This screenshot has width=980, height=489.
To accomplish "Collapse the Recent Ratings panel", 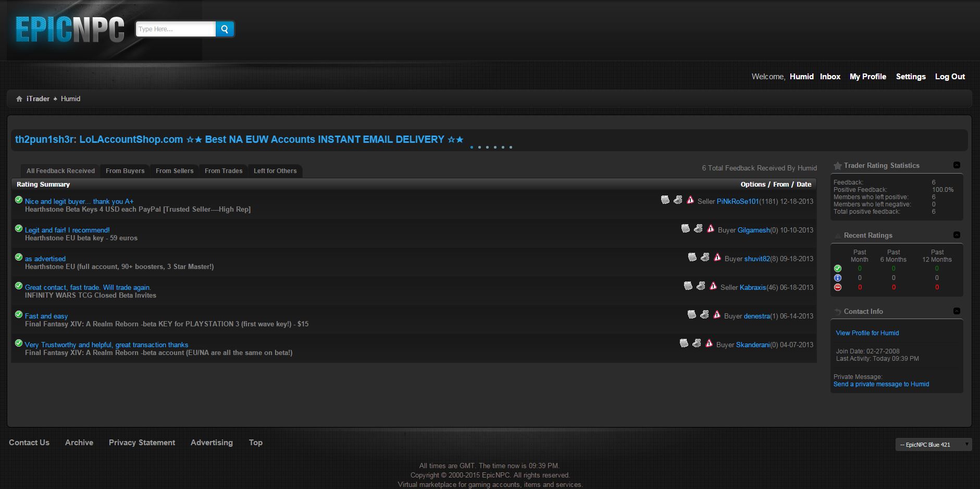I will pyautogui.click(x=957, y=235).
